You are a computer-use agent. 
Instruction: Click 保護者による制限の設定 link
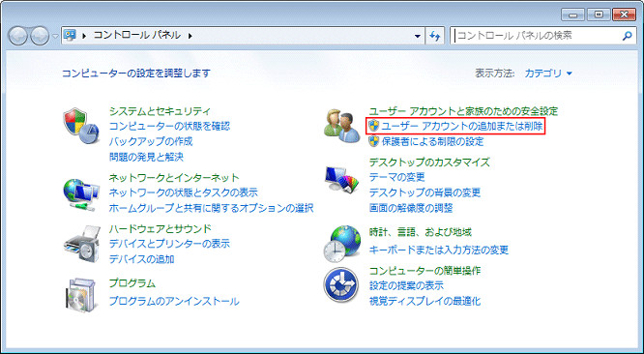click(432, 141)
